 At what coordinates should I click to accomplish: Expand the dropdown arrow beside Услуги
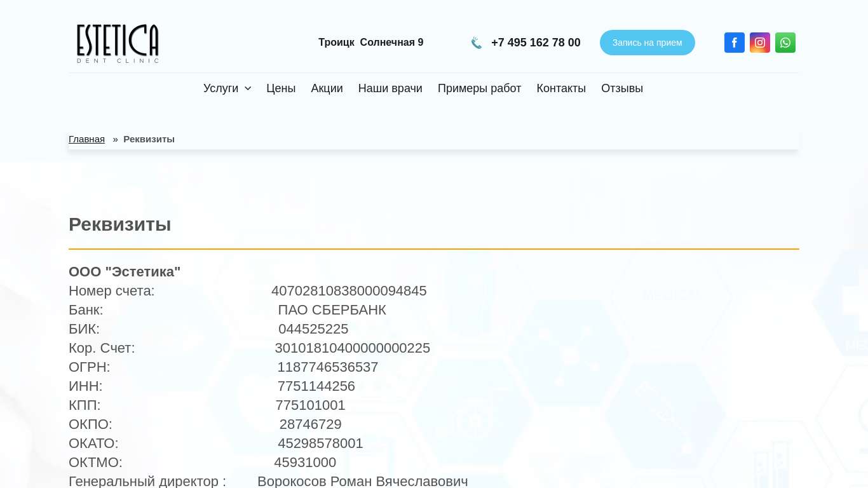pos(248,88)
